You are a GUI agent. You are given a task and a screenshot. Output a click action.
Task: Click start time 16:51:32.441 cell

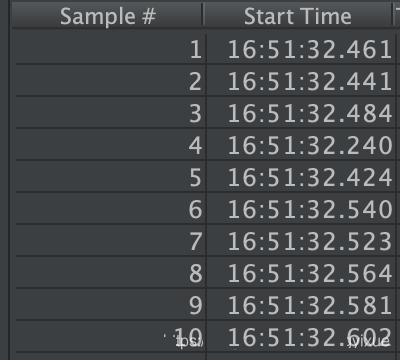[301, 81]
